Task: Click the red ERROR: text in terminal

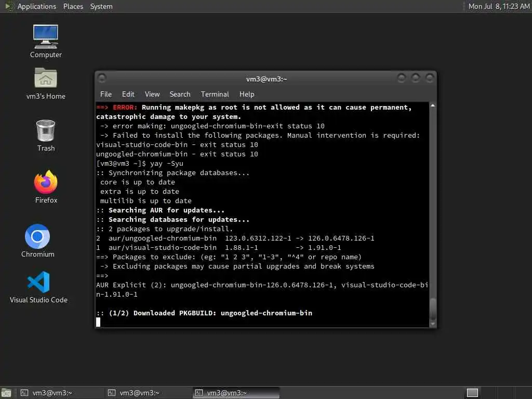Action: coord(125,107)
